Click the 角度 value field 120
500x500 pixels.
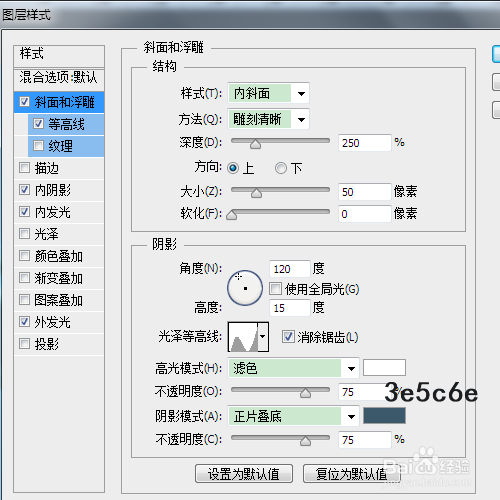click(x=290, y=269)
